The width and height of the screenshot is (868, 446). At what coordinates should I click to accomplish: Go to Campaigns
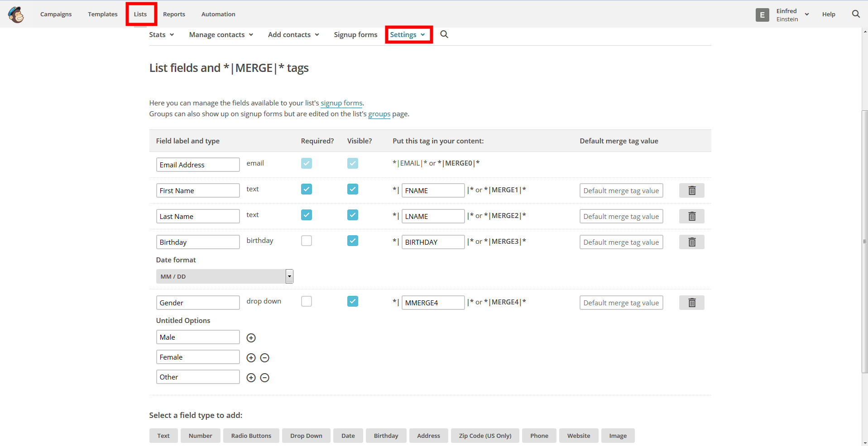point(56,14)
